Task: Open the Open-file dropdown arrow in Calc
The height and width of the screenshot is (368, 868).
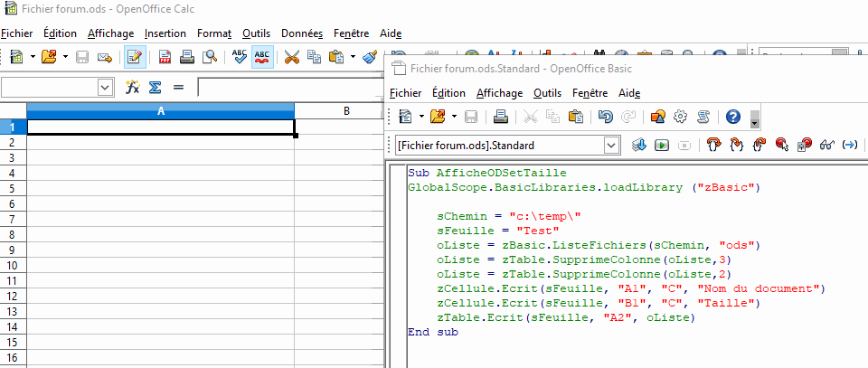Action: (x=65, y=57)
